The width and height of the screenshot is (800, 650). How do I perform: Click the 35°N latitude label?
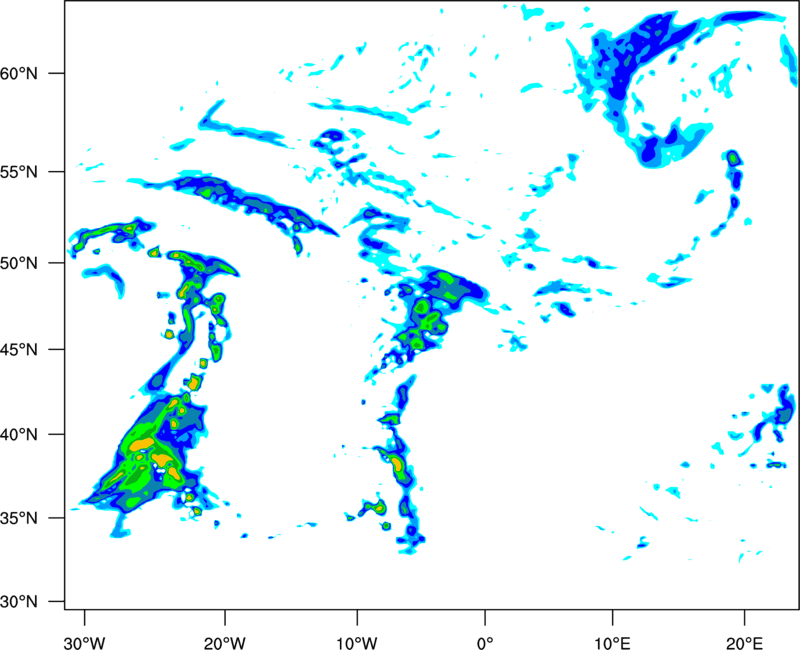pyautogui.click(x=19, y=518)
